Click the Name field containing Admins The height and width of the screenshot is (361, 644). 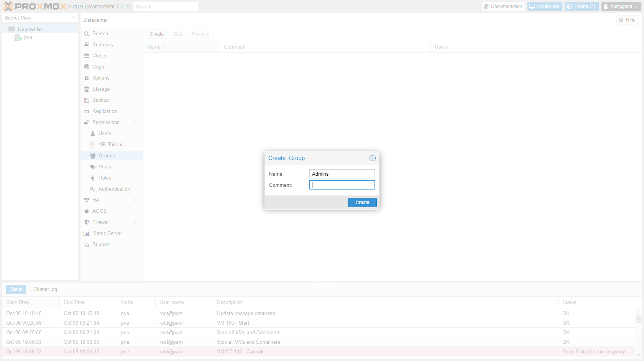click(342, 174)
